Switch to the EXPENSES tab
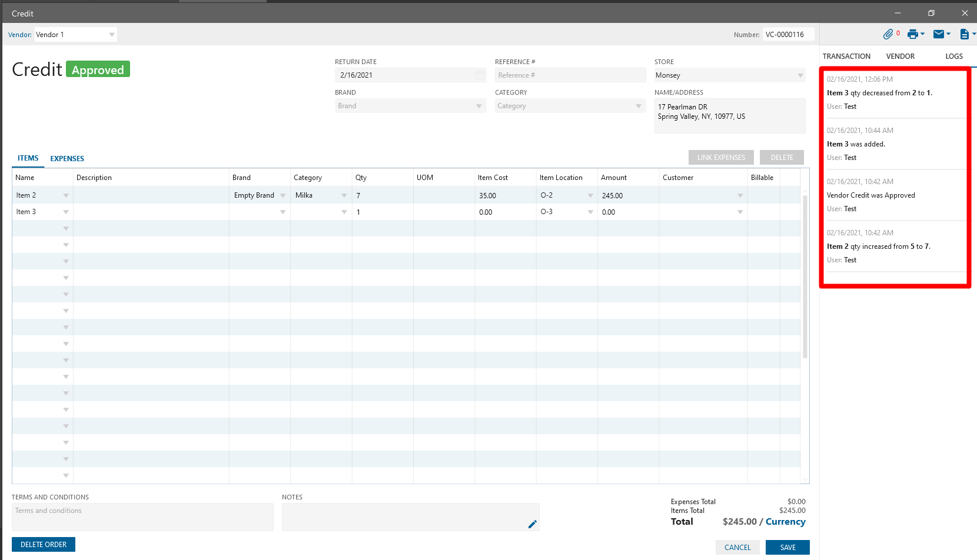The height and width of the screenshot is (560, 977). 67,158
